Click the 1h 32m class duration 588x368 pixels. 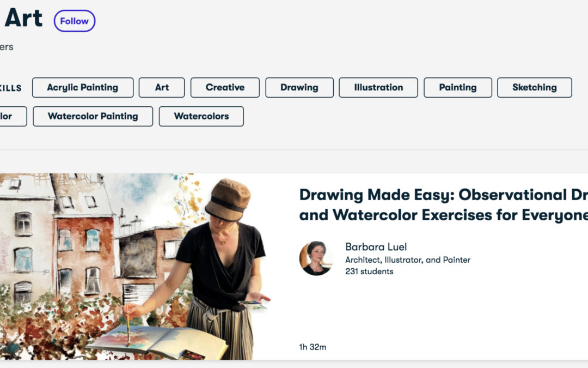pos(313,347)
